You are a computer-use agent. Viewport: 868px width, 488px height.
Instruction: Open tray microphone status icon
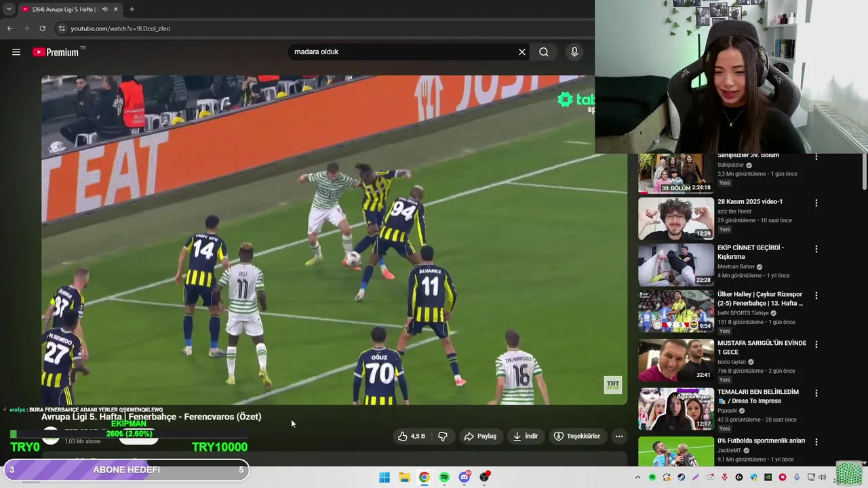tap(797, 477)
